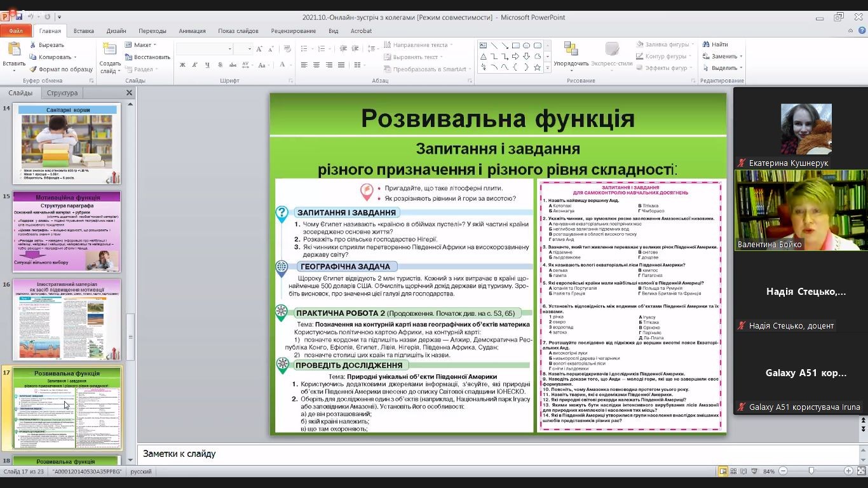Open the font name combo box
Screen dimensions: 868x488
205,49
